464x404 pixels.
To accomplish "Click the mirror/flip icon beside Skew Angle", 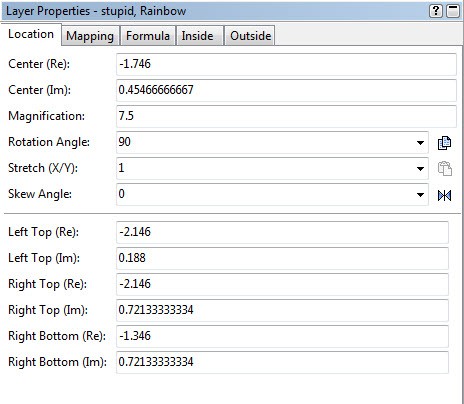I will (x=444, y=195).
